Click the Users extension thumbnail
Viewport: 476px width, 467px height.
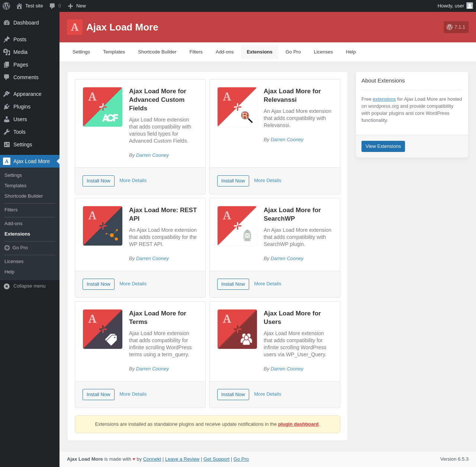[x=237, y=329]
